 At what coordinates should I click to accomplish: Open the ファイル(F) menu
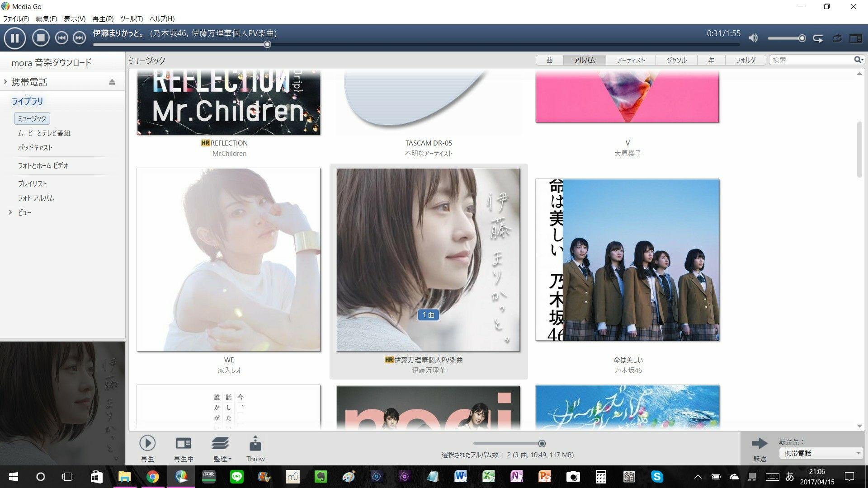coord(16,19)
